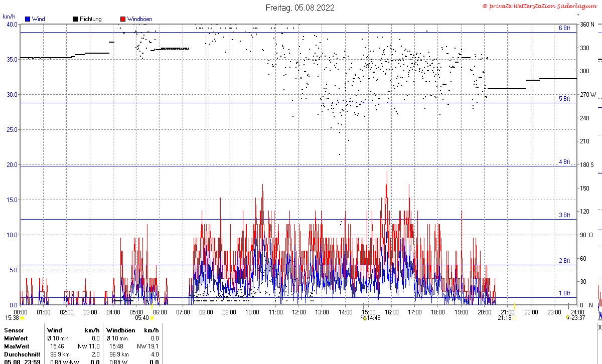Image resolution: width=602 pixels, height=364 pixels.
Task: Click the yellow moon icon beside 15:38
Action: click(x=22, y=318)
